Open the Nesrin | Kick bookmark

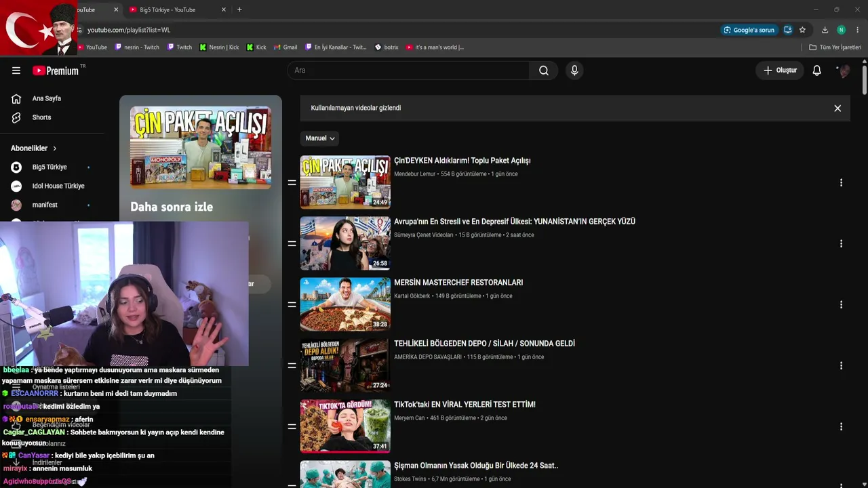pyautogui.click(x=219, y=47)
